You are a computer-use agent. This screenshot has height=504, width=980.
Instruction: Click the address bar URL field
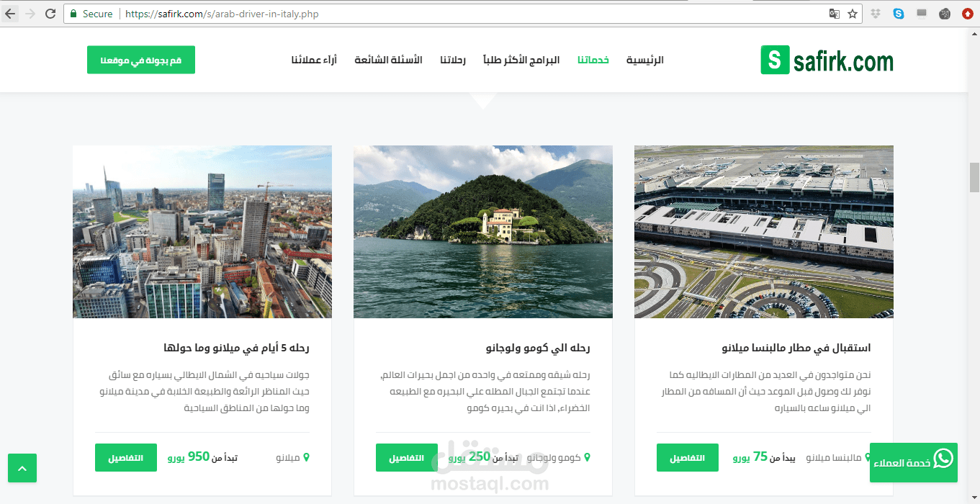point(468,14)
